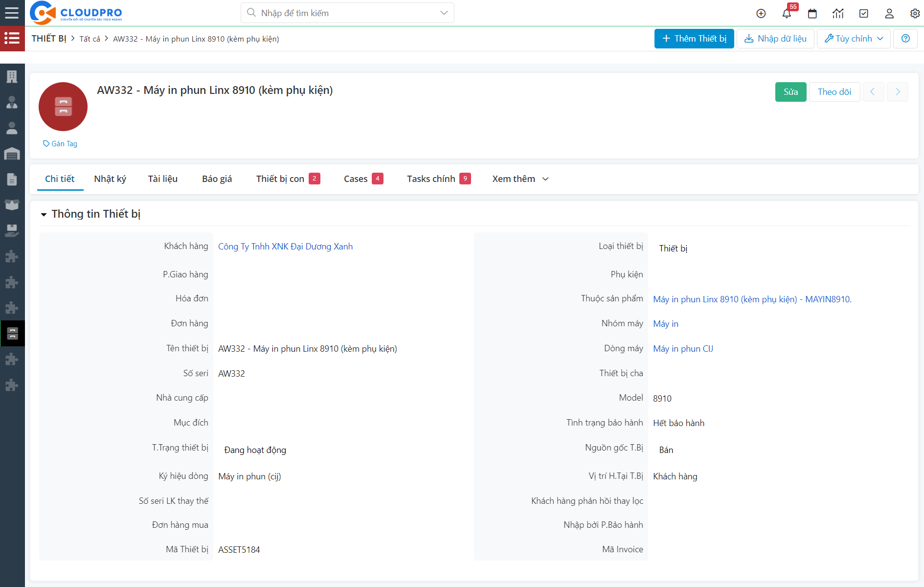This screenshot has height=587, width=924.
Task: Click the red device avatar image
Action: (x=63, y=107)
